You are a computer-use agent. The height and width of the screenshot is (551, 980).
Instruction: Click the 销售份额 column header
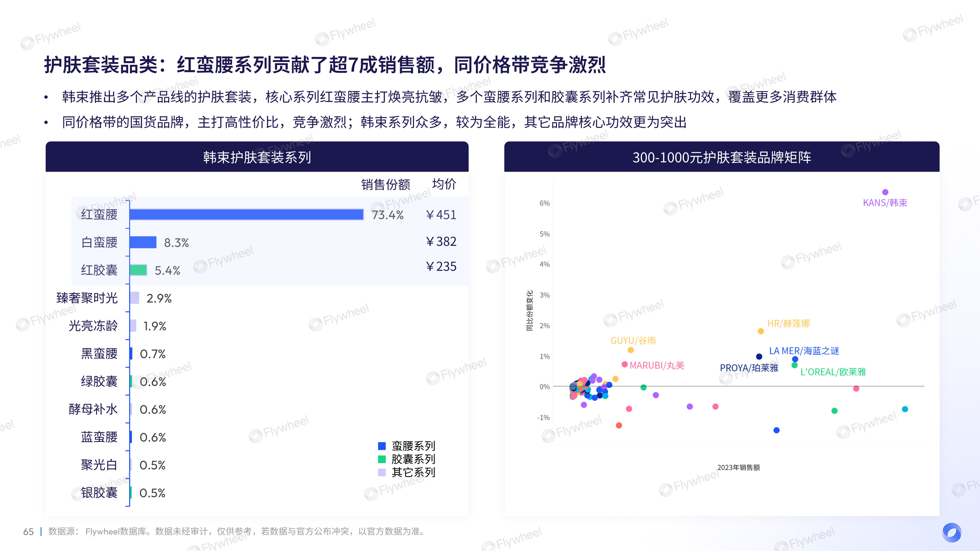coord(385,184)
